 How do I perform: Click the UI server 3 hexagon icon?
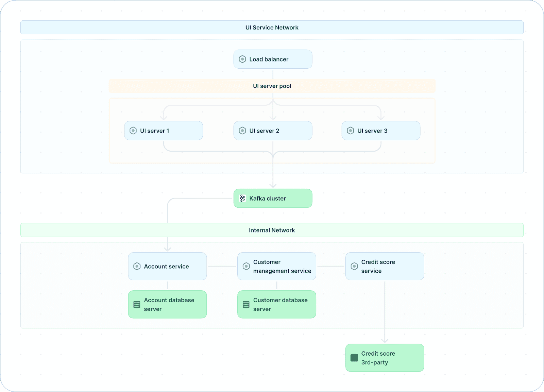pyautogui.click(x=351, y=131)
